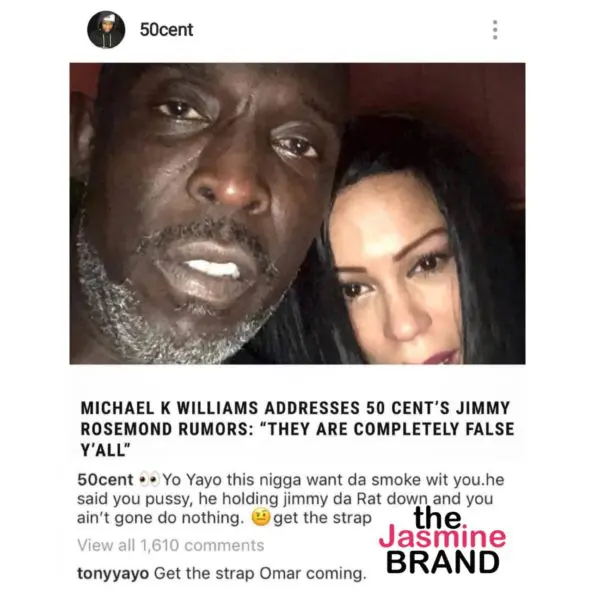Open the selfie photo in the post
Screen dimensions: 595x595
[298, 214]
